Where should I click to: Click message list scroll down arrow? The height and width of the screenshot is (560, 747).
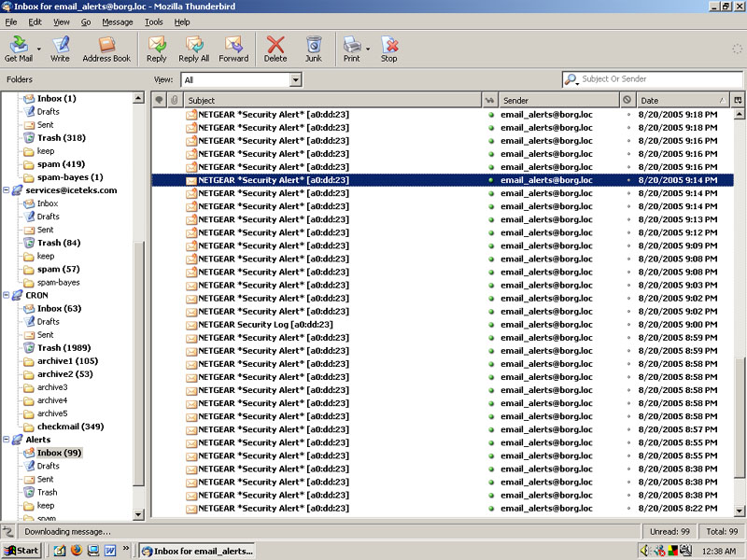click(x=739, y=511)
